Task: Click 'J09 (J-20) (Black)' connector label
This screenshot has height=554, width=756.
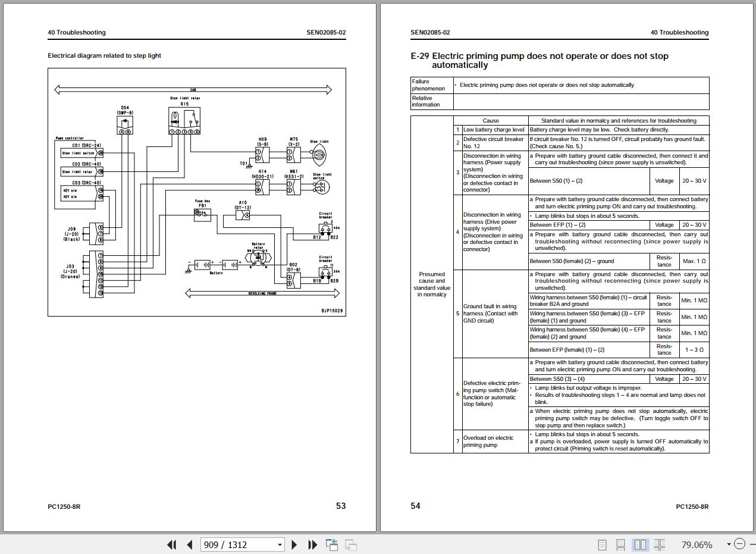Action: pyautogui.click(x=71, y=234)
